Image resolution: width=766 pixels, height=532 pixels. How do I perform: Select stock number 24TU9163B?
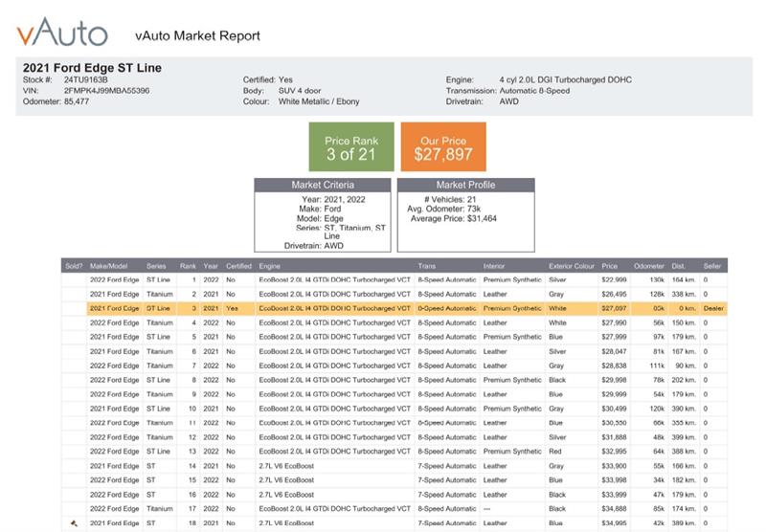pyautogui.click(x=86, y=79)
